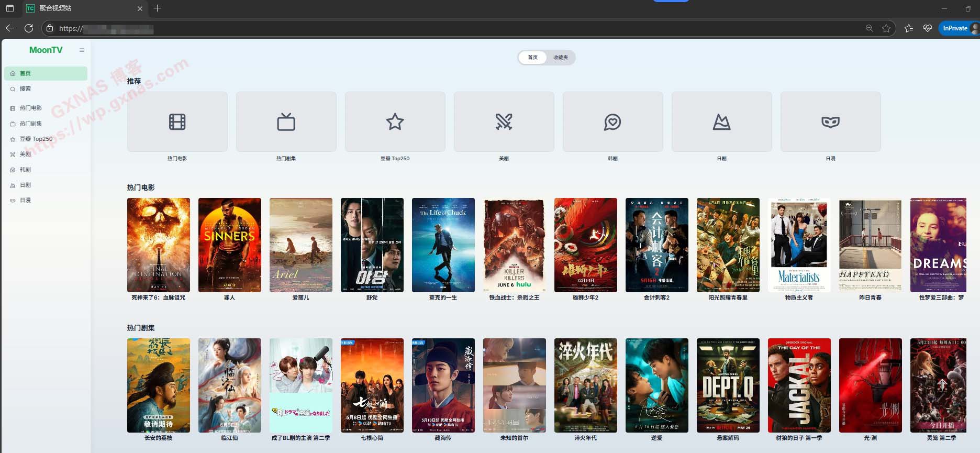Open the 阳光照耀青春里 poster
This screenshot has width=980, height=453.
click(x=728, y=245)
